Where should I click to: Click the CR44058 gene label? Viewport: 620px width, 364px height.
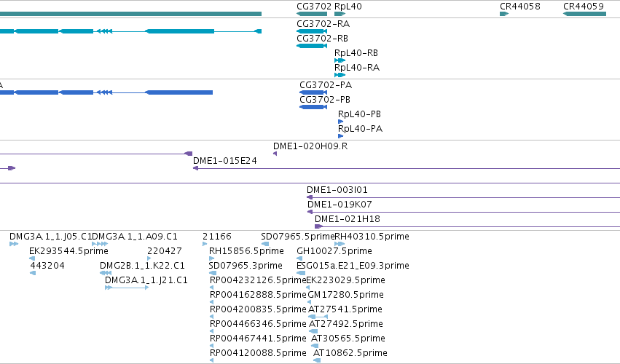click(x=520, y=7)
